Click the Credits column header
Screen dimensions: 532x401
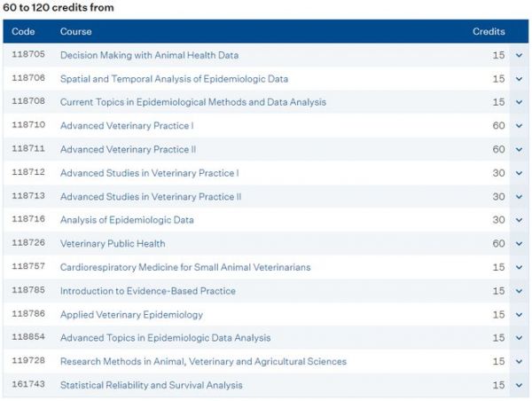tap(489, 31)
